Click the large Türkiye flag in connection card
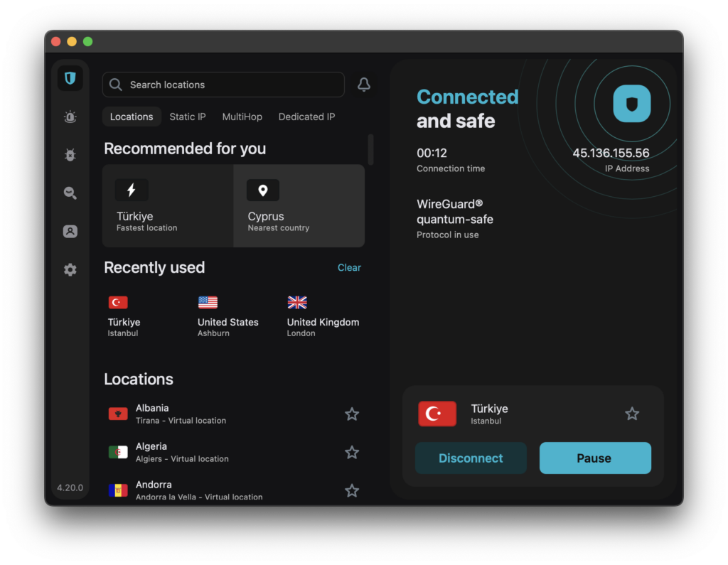The height and width of the screenshot is (565, 728). coord(437,413)
